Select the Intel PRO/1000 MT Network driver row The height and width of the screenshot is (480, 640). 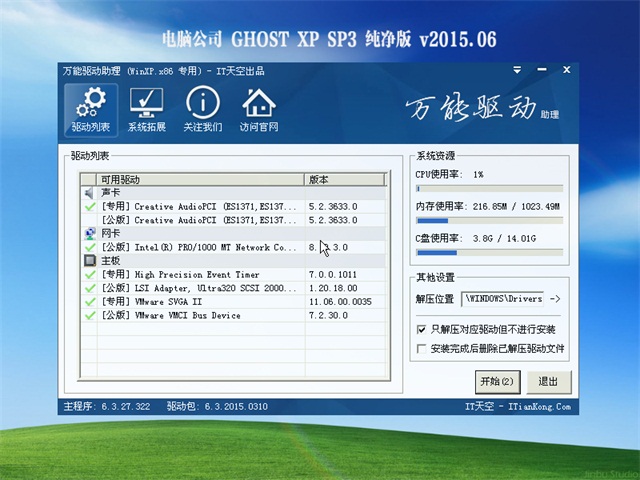point(198,247)
